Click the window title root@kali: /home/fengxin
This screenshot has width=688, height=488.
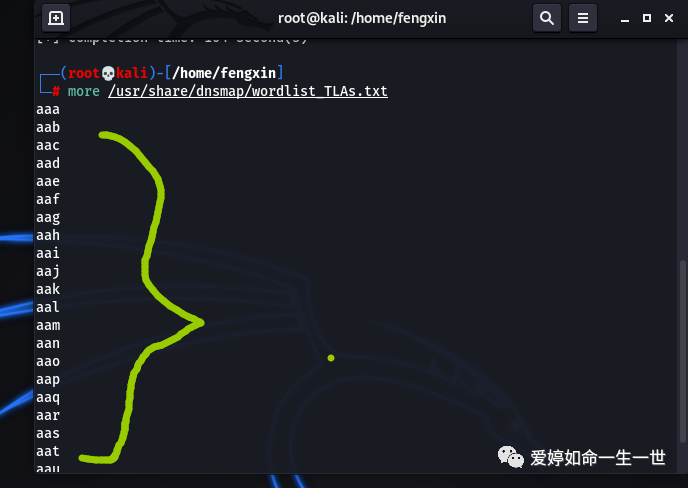click(x=362, y=18)
